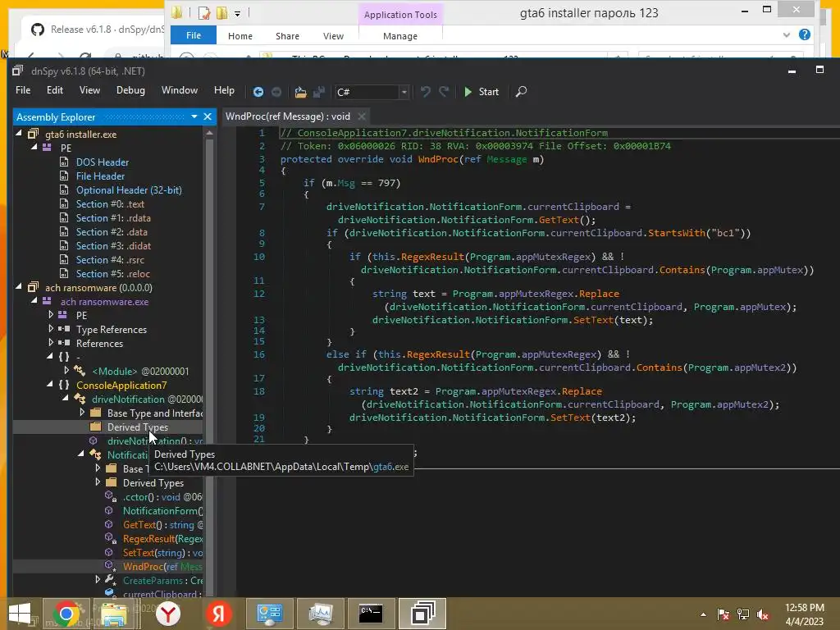Open File tab in Explorer window
The image size is (840, 630).
[194, 35]
